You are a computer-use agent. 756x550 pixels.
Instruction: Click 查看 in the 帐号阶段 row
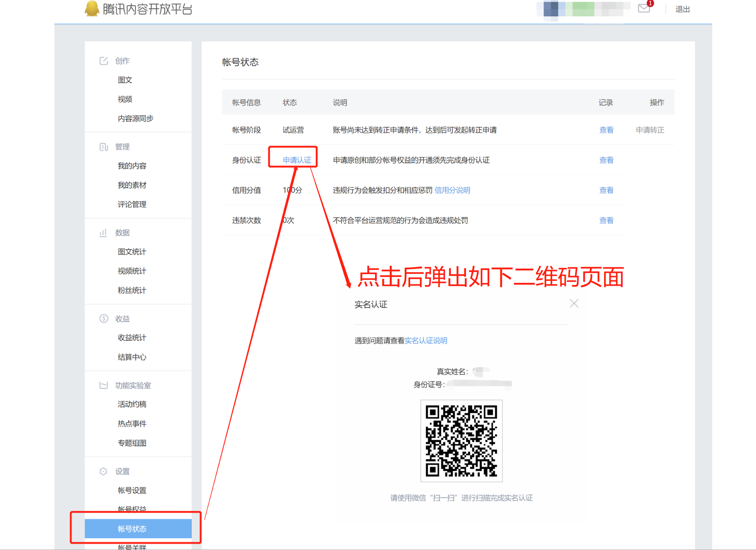[606, 130]
